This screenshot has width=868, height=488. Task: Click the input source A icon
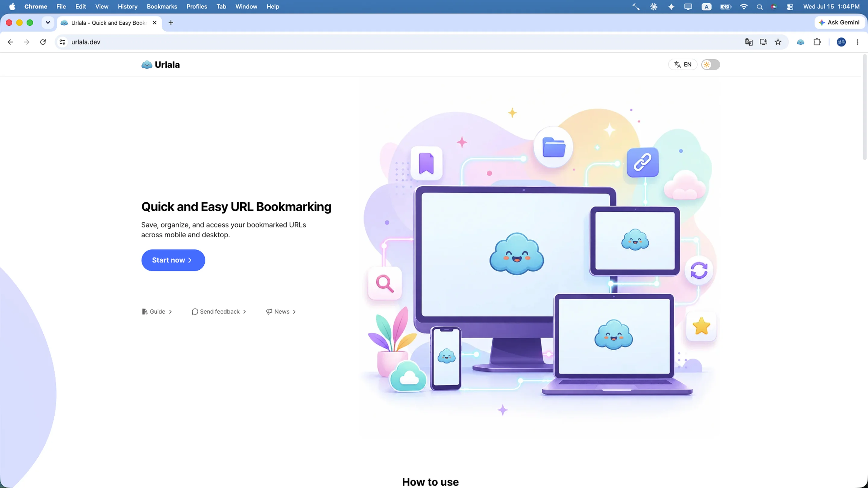tap(706, 7)
